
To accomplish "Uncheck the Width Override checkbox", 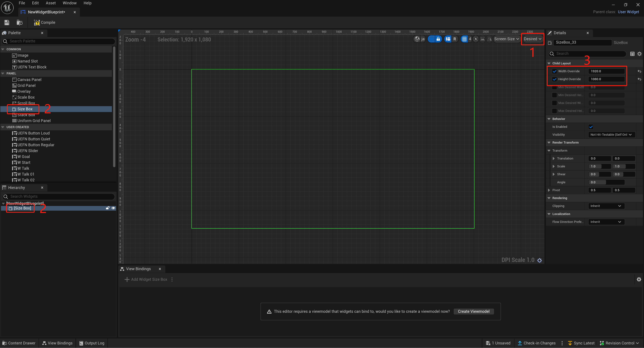I will [554, 71].
